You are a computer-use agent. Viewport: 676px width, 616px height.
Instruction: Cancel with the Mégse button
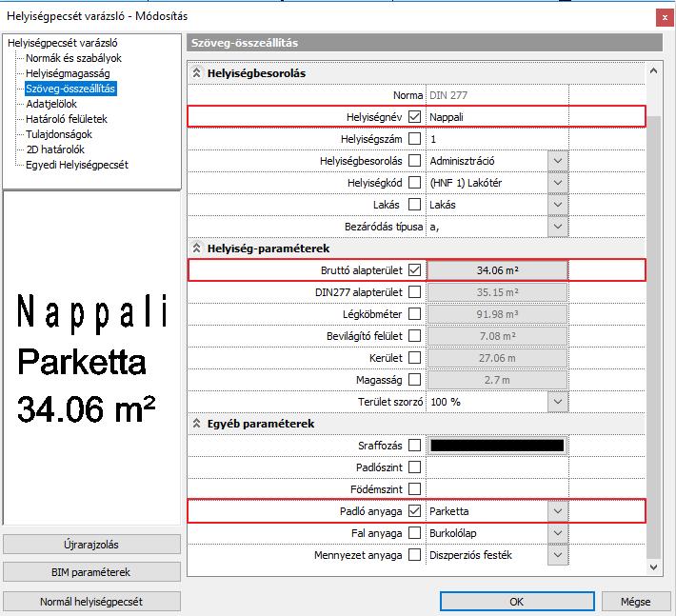coord(635,601)
